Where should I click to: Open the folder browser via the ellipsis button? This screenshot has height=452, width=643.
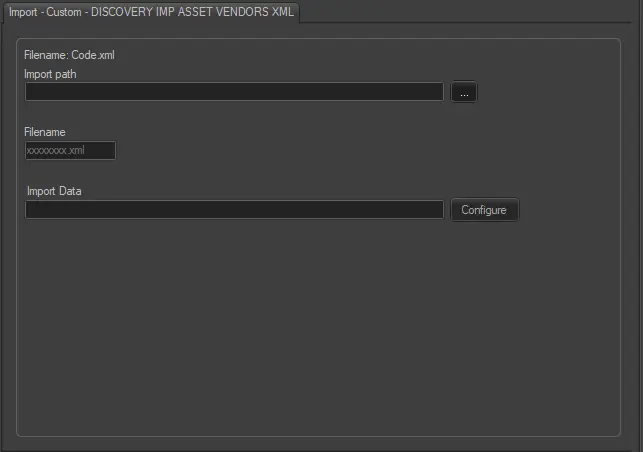point(464,92)
